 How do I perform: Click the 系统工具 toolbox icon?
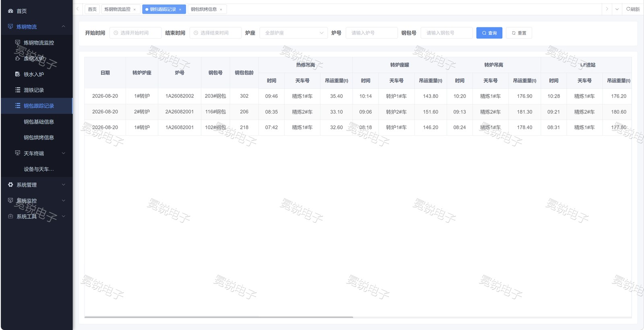point(11,216)
